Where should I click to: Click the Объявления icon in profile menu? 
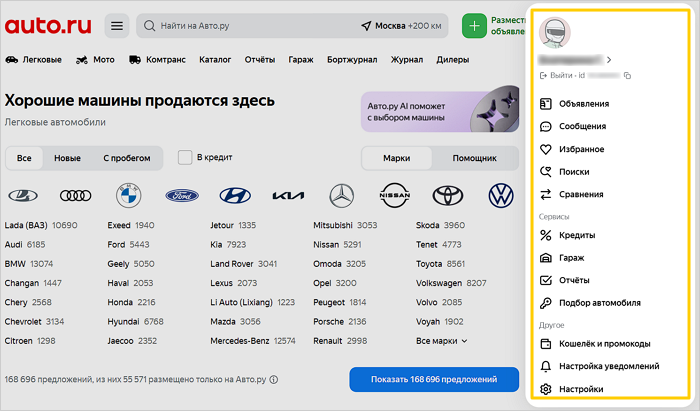tap(546, 104)
